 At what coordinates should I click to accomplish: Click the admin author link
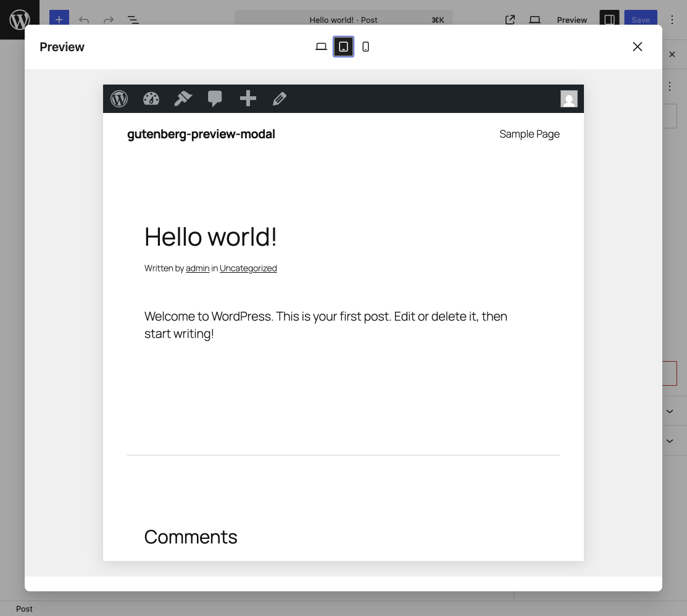click(x=198, y=268)
